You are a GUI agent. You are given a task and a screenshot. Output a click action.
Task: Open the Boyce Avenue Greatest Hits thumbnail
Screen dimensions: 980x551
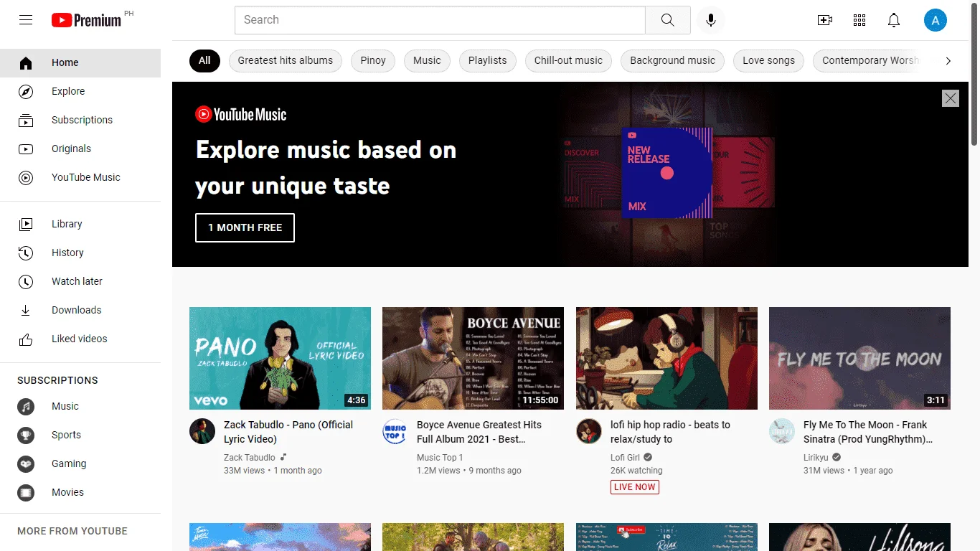click(473, 358)
